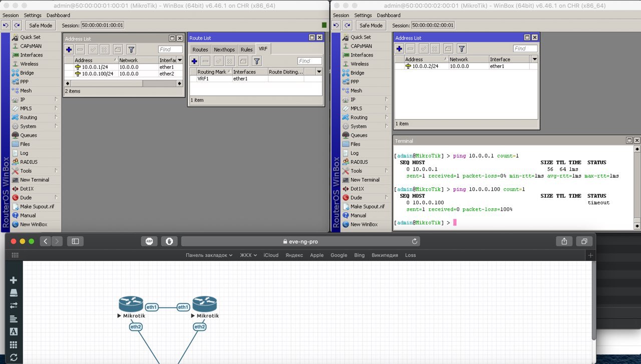This screenshot has height=364, width=641.
Task: Click filter icon in left Address List
Action: click(131, 49)
